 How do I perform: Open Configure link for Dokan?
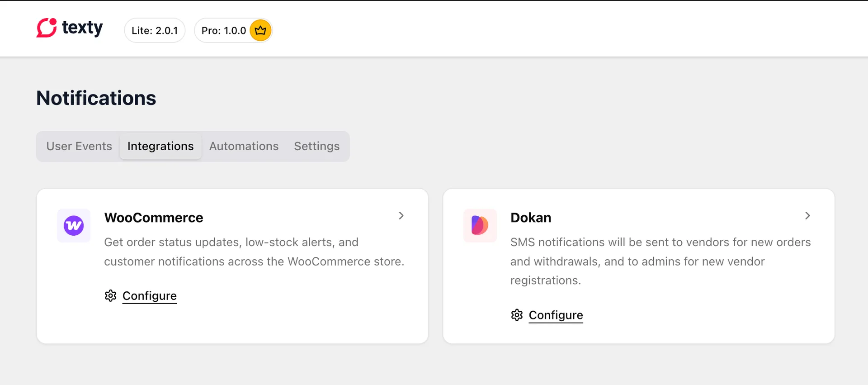click(556, 315)
